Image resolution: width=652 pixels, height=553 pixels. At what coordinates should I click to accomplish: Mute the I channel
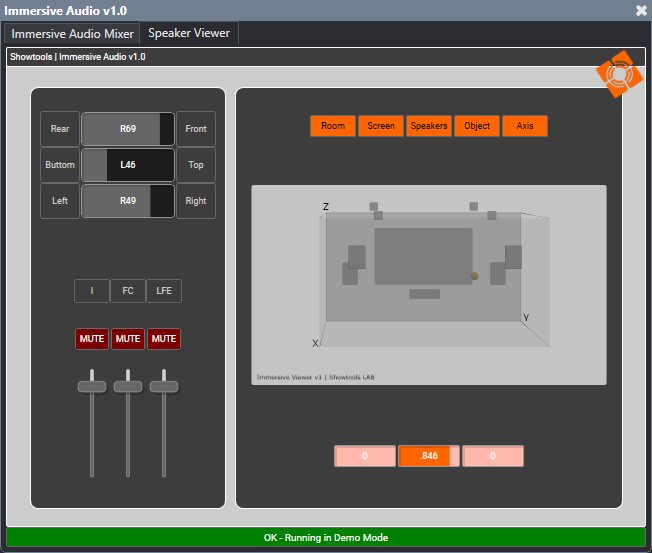(92, 339)
